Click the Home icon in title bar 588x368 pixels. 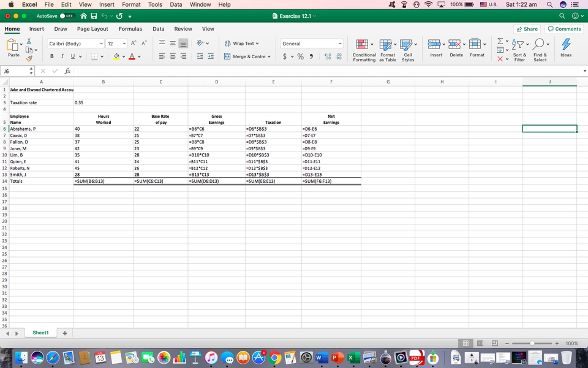pyautogui.click(x=84, y=16)
